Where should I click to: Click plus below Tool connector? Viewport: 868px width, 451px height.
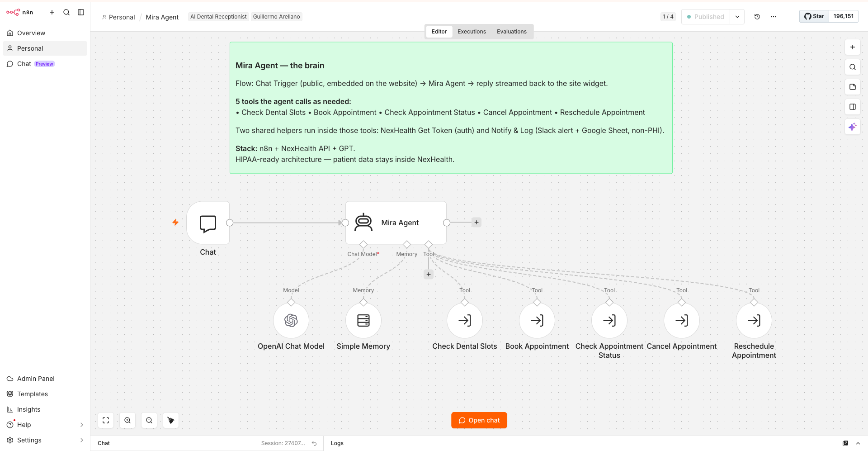[429, 274]
